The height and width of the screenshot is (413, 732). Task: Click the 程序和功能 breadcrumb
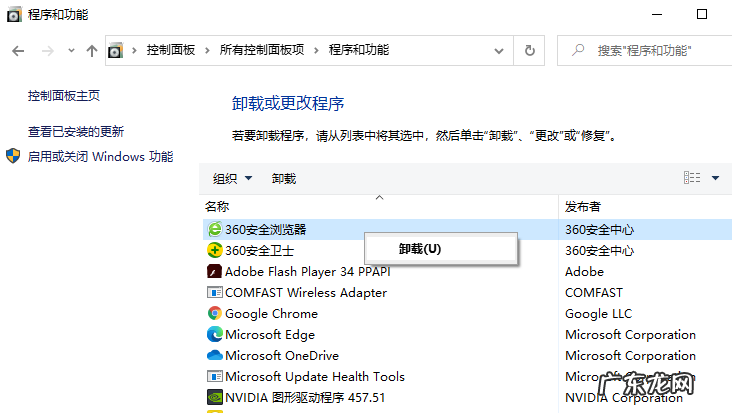click(359, 50)
